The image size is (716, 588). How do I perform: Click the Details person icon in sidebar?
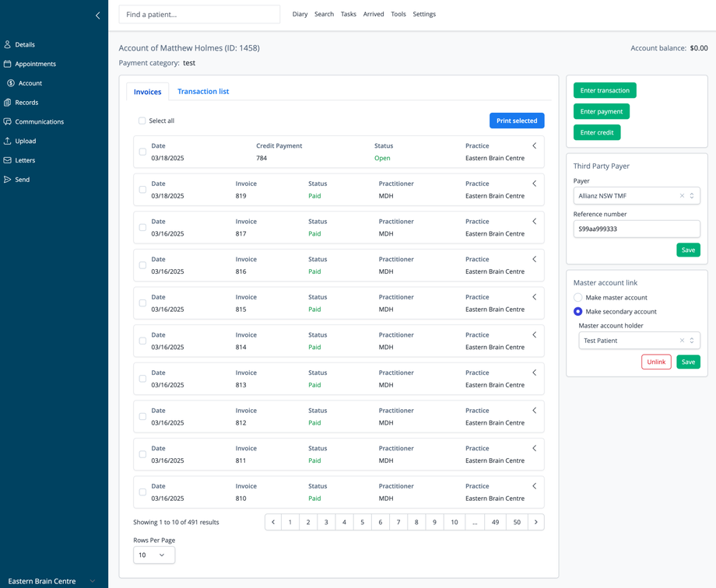pos(8,44)
